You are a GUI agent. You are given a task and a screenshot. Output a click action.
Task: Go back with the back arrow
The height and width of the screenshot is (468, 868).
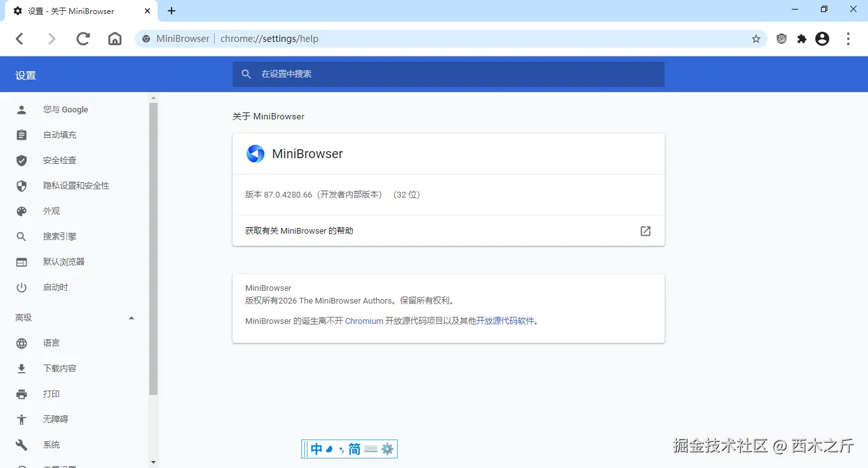coord(20,39)
